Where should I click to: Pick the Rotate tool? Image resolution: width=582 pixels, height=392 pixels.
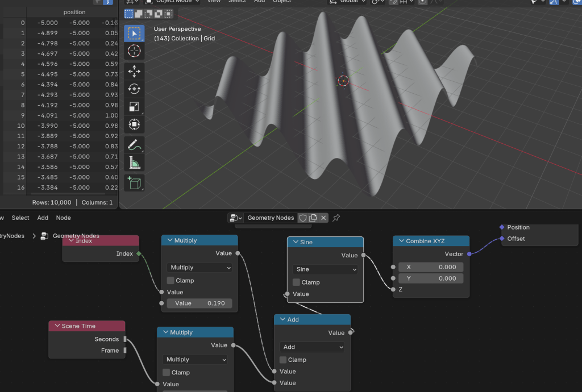pos(134,89)
